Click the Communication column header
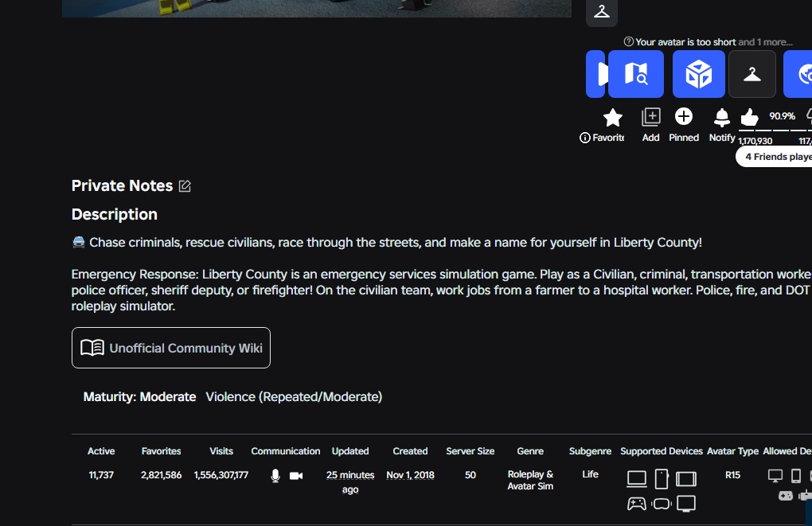This screenshot has width=812, height=526. click(285, 451)
